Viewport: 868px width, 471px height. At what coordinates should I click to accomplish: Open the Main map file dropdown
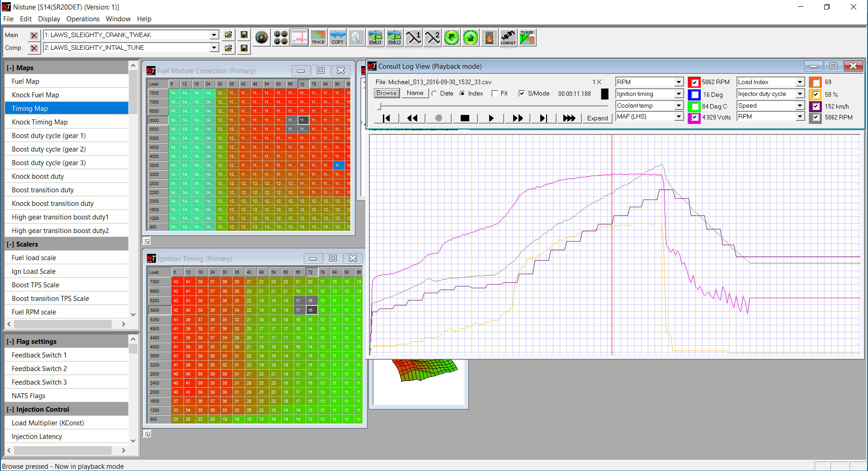point(214,35)
